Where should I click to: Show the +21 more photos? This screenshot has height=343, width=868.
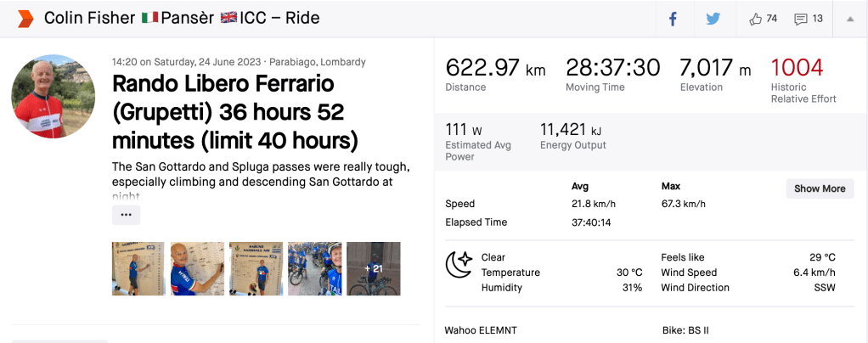(373, 268)
